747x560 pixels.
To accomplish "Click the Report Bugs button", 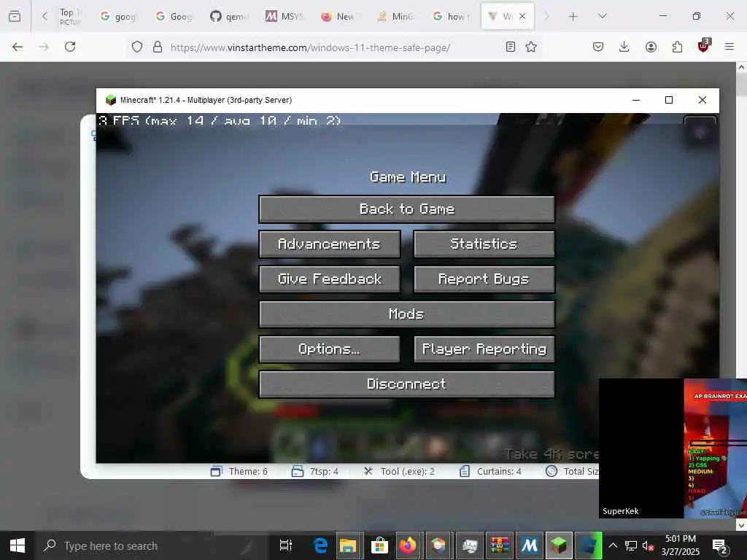I will tap(484, 279).
